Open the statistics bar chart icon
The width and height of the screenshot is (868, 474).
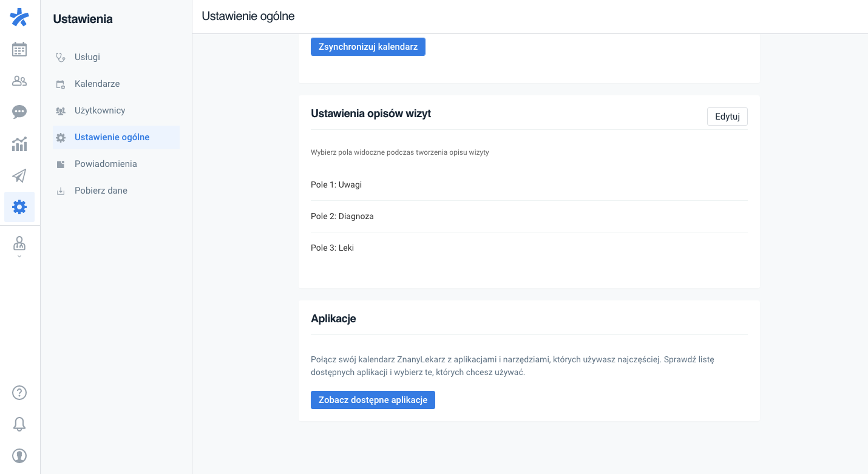pyautogui.click(x=19, y=144)
